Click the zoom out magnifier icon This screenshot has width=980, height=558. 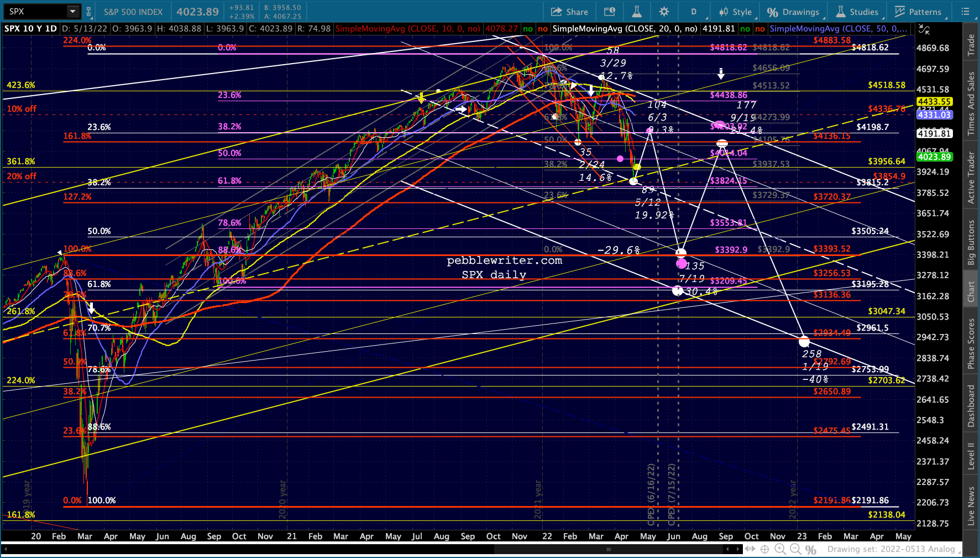796,549
